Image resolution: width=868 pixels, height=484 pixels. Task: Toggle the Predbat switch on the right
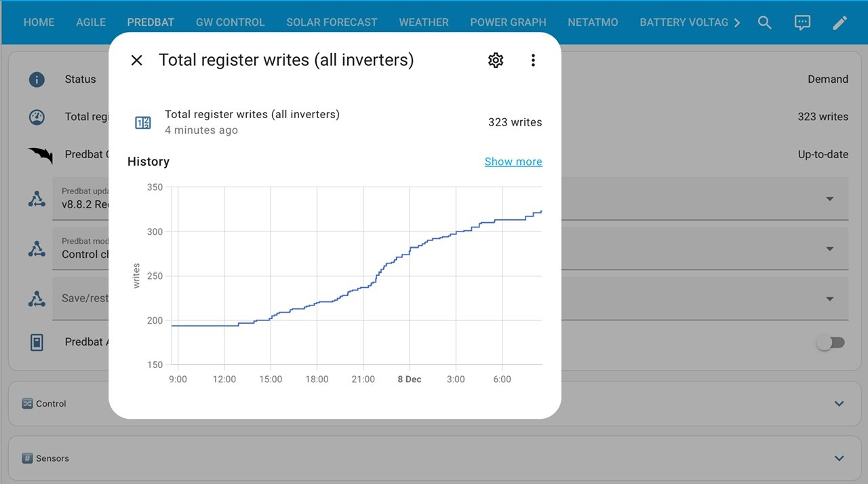[831, 343]
